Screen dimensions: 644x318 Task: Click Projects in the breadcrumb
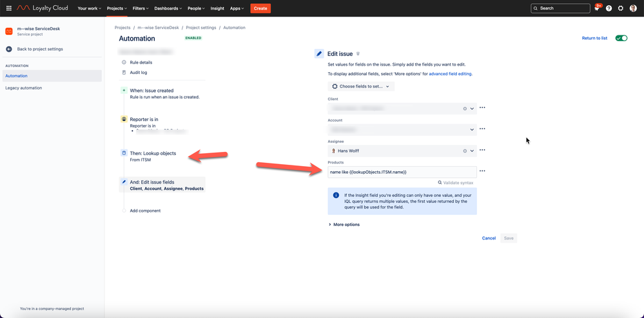122,28
